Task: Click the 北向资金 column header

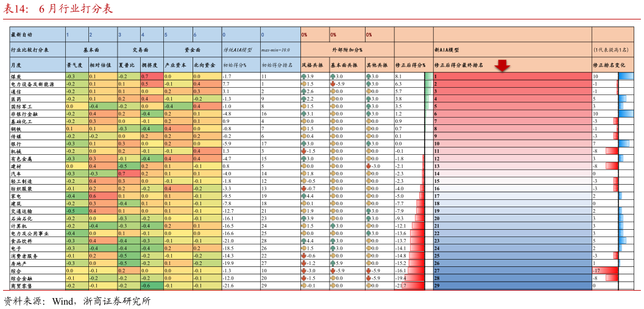Action: coord(206,65)
